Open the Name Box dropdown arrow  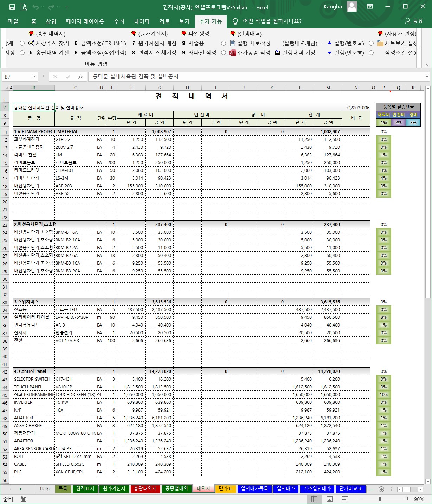point(34,76)
